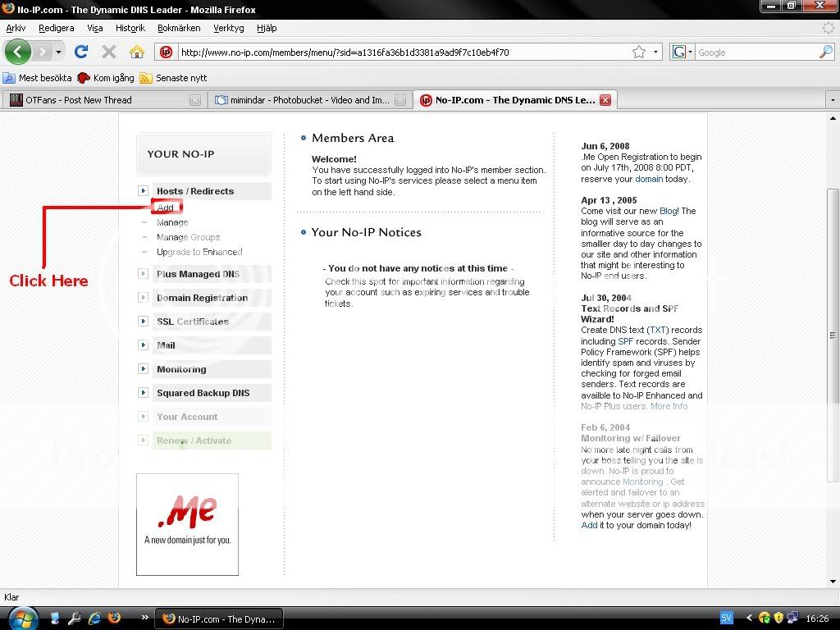Open the list all tabs dropdown
Image resolution: width=840 pixels, height=630 pixels.
pyautogui.click(x=833, y=100)
